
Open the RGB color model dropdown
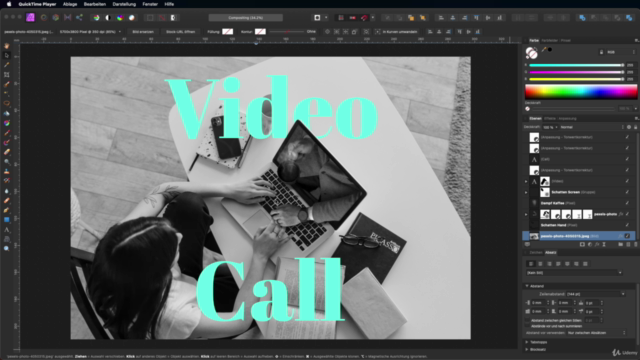point(621,52)
